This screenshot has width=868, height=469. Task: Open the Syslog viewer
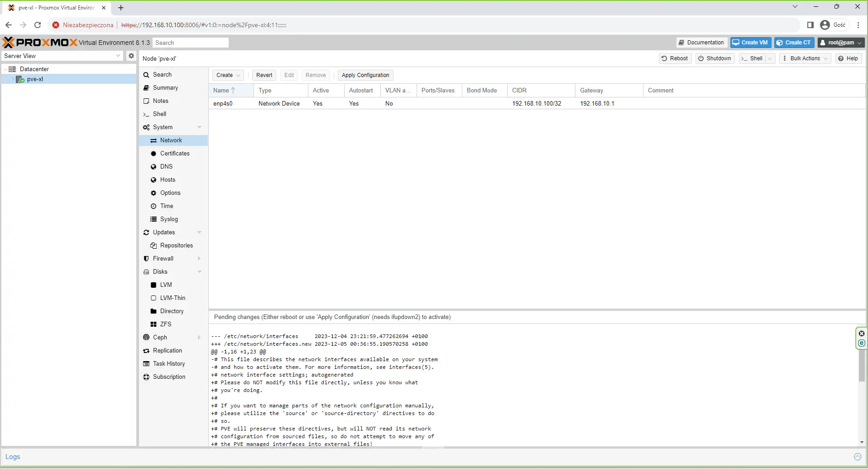(168, 219)
